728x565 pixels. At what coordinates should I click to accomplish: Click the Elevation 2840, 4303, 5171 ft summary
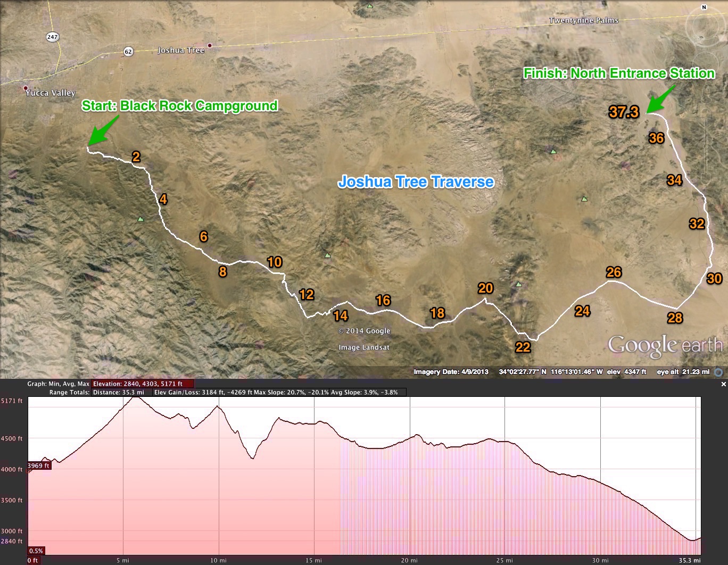point(143,384)
